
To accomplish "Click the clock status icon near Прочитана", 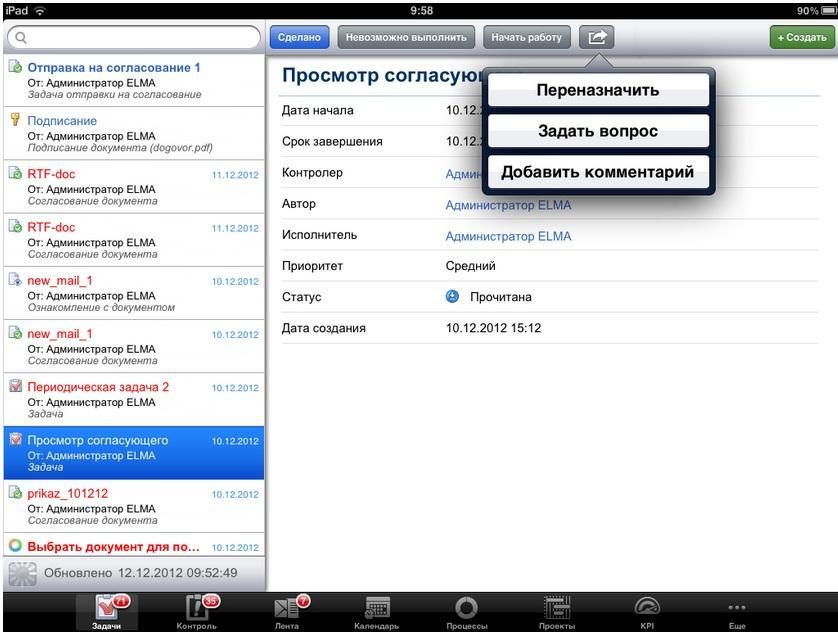I will [x=452, y=296].
